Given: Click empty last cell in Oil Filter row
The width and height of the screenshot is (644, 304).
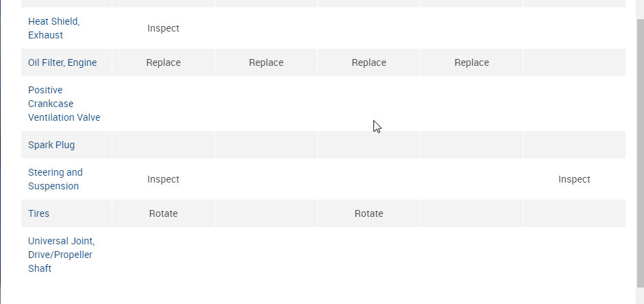Looking at the screenshot, I should [574, 62].
